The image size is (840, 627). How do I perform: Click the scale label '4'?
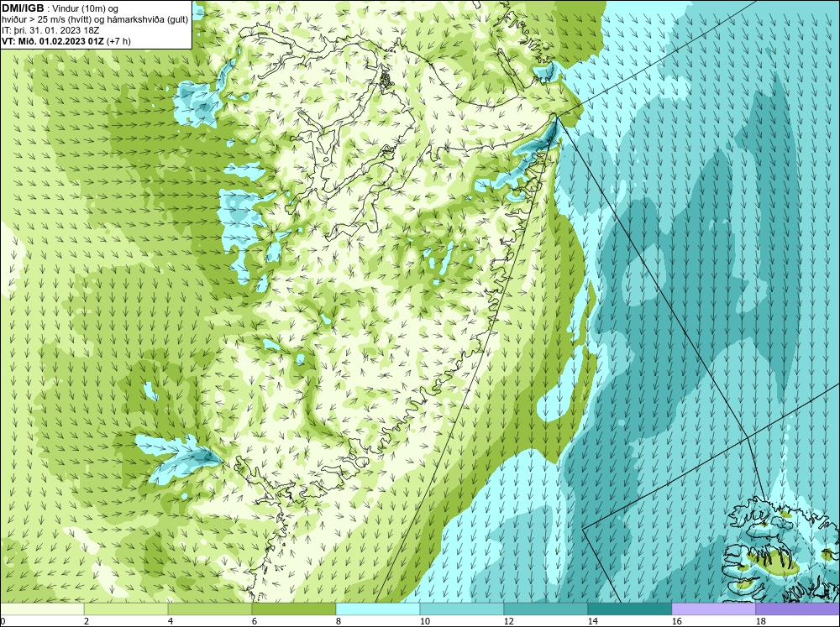(171, 621)
